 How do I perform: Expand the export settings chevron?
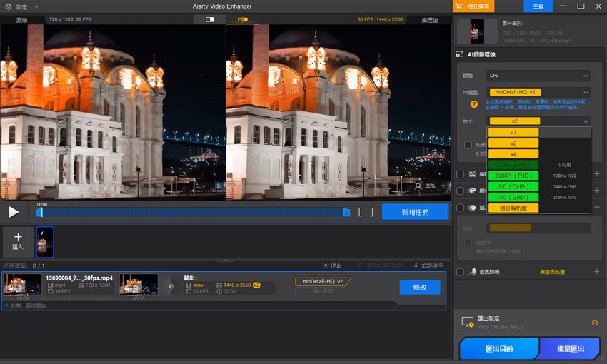point(595,322)
